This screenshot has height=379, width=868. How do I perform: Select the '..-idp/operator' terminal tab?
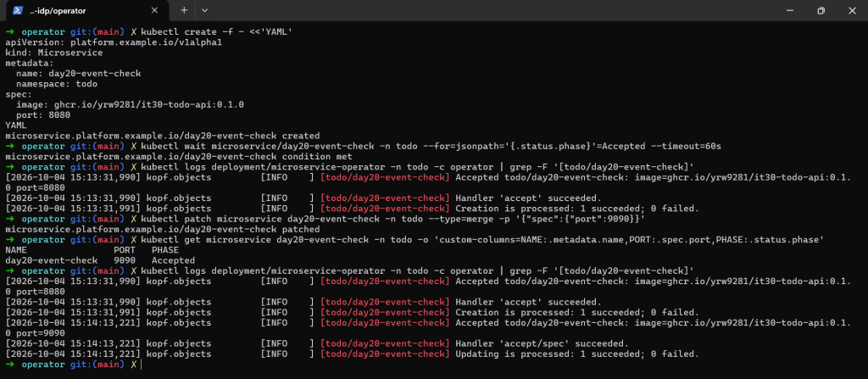(88, 10)
